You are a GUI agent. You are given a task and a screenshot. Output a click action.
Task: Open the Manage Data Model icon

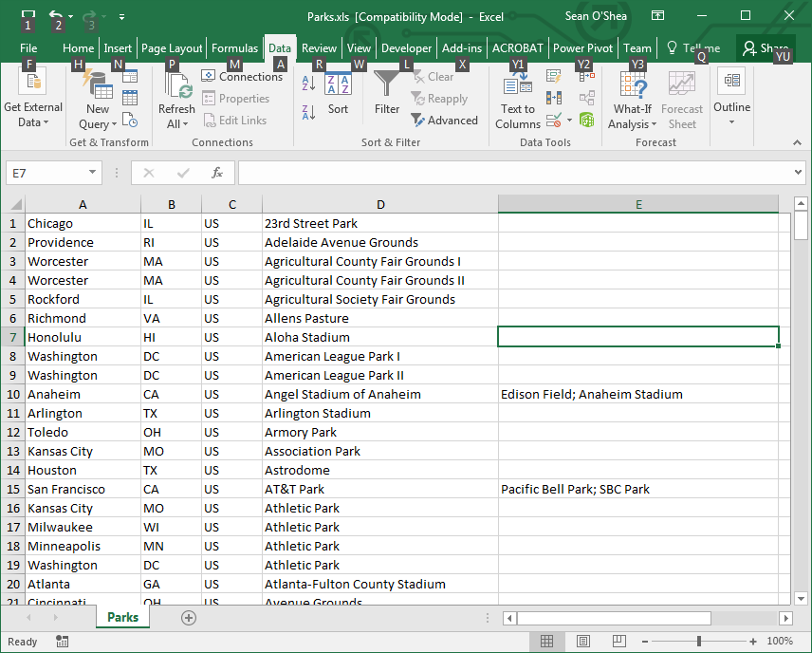pyautogui.click(x=587, y=121)
